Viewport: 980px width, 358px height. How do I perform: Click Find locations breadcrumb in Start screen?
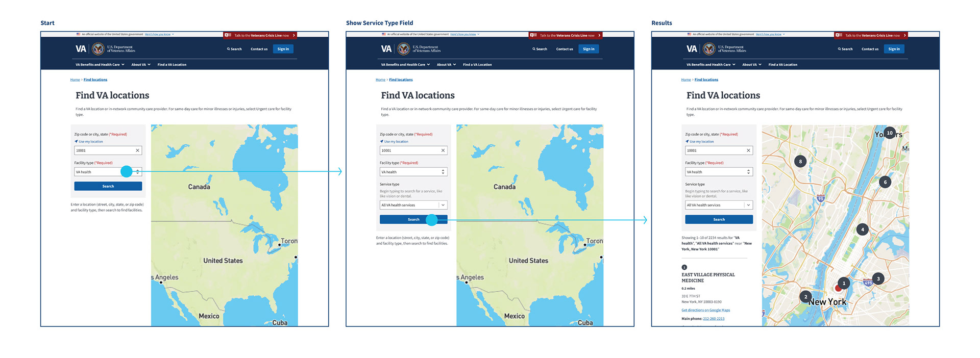[95, 80]
